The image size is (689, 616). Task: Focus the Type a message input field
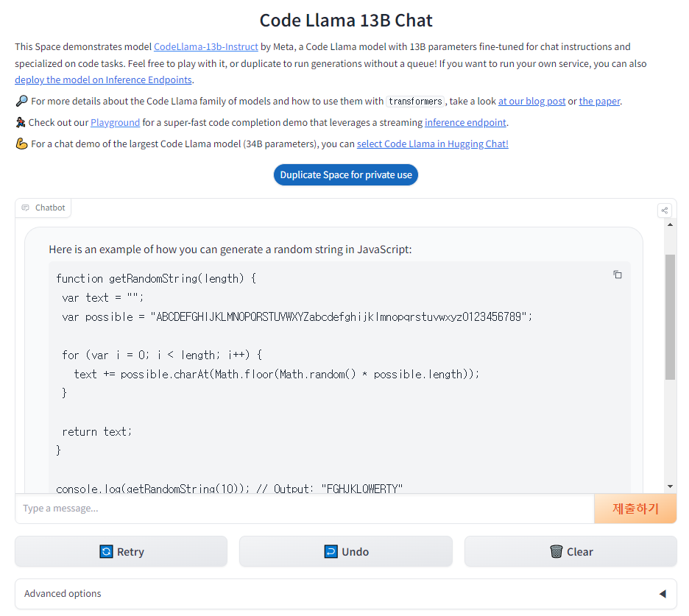tap(305, 509)
